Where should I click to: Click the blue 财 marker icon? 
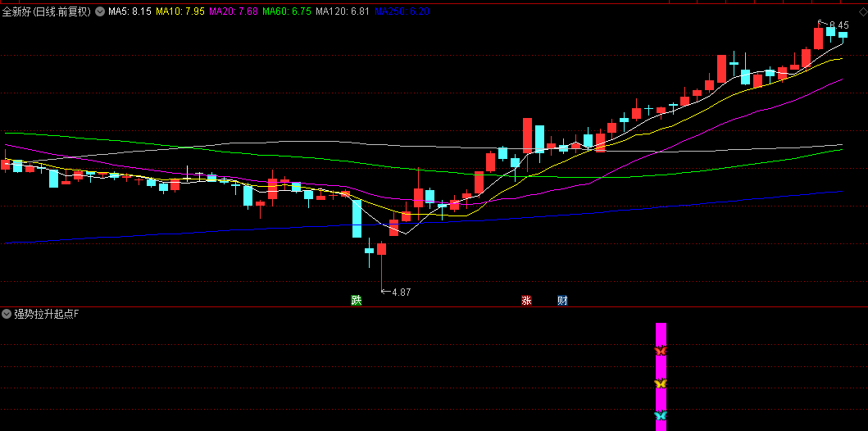coord(562,301)
